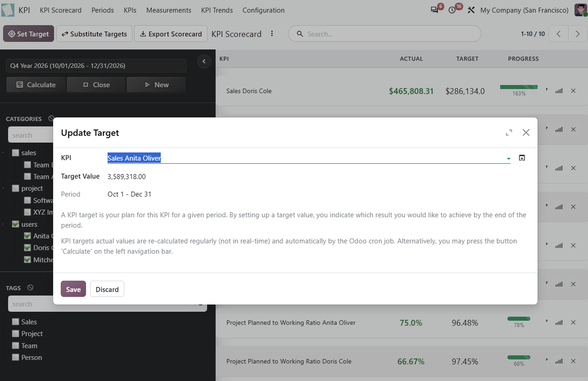Save the updated target

73,289
